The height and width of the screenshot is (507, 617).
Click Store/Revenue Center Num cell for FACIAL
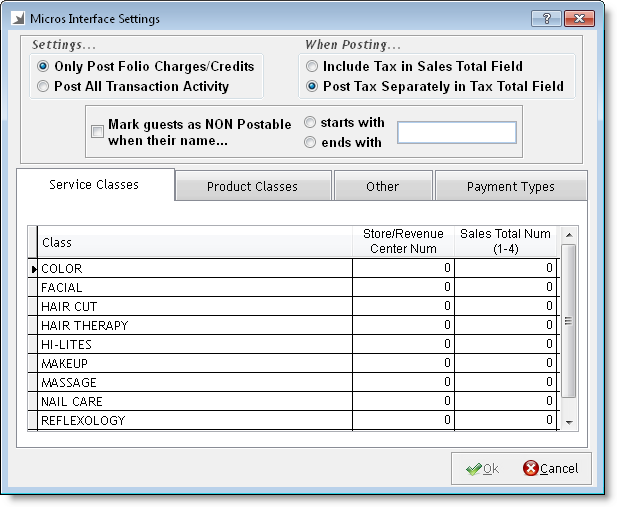(403, 288)
